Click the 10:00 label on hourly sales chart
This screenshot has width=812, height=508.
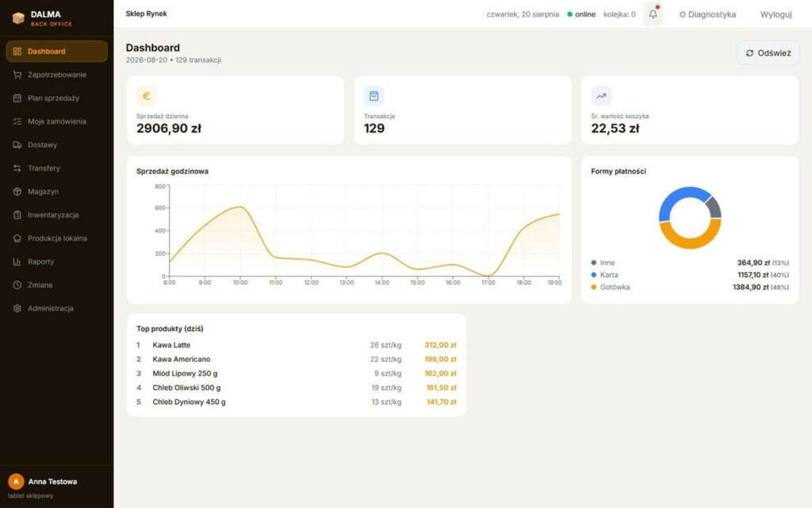pos(240,283)
